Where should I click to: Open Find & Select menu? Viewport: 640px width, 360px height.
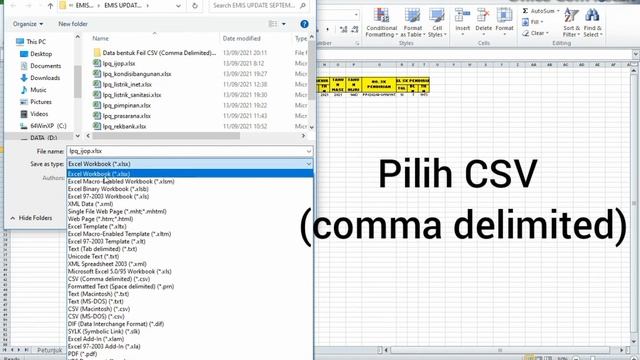pos(593,23)
